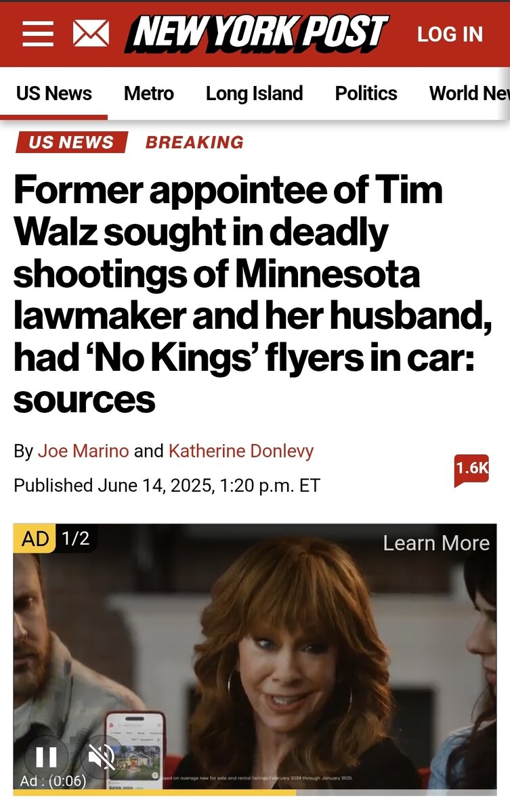Image resolution: width=510 pixels, height=812 pixels.
Task: Open author Joe Marino's page
Action: [83, 451]
